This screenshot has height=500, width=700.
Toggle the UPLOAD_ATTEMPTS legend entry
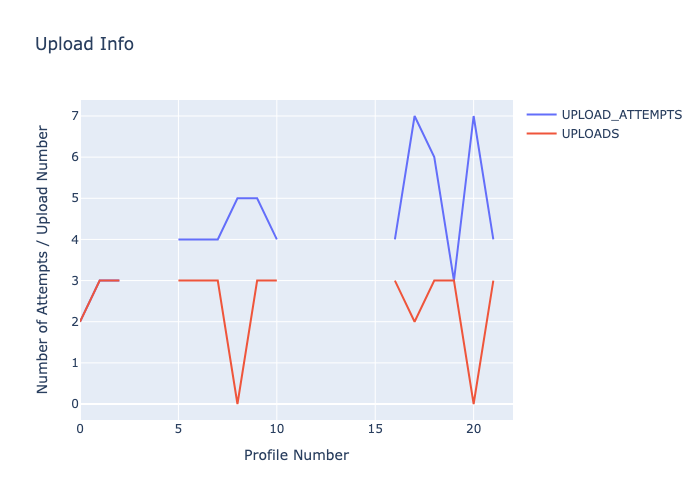621,115
